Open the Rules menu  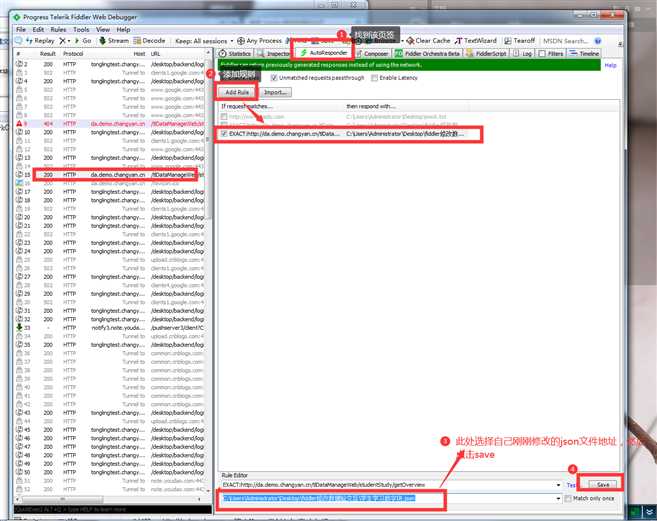[58, 30]
